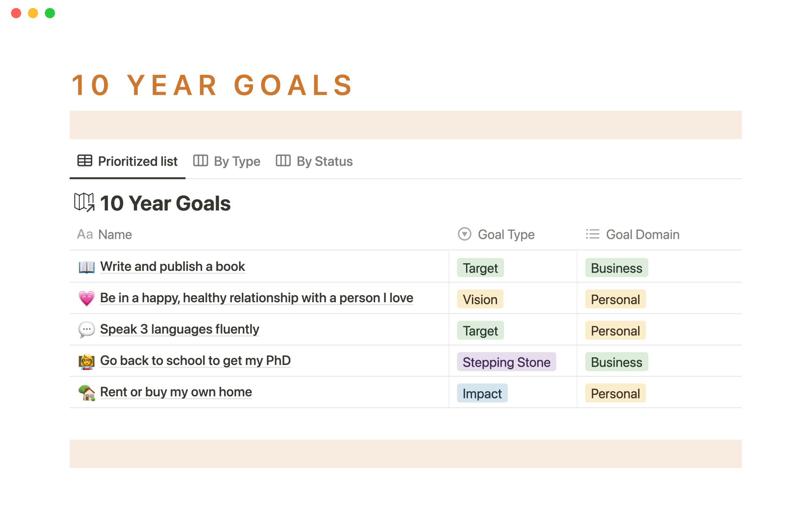Open the Stepping Stone goal type dropdown
This screenshot has height=508, width=812.
506,362
